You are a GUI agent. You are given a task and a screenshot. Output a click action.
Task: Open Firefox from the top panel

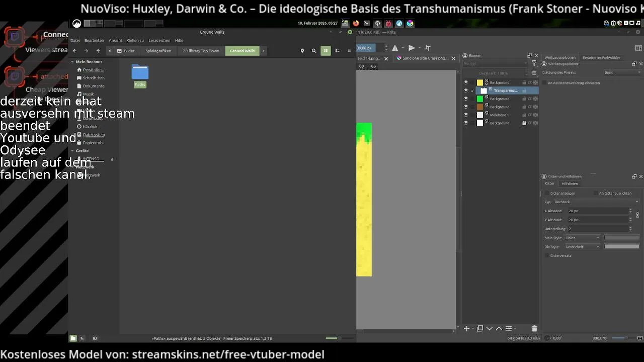click(x=356, y=23)
